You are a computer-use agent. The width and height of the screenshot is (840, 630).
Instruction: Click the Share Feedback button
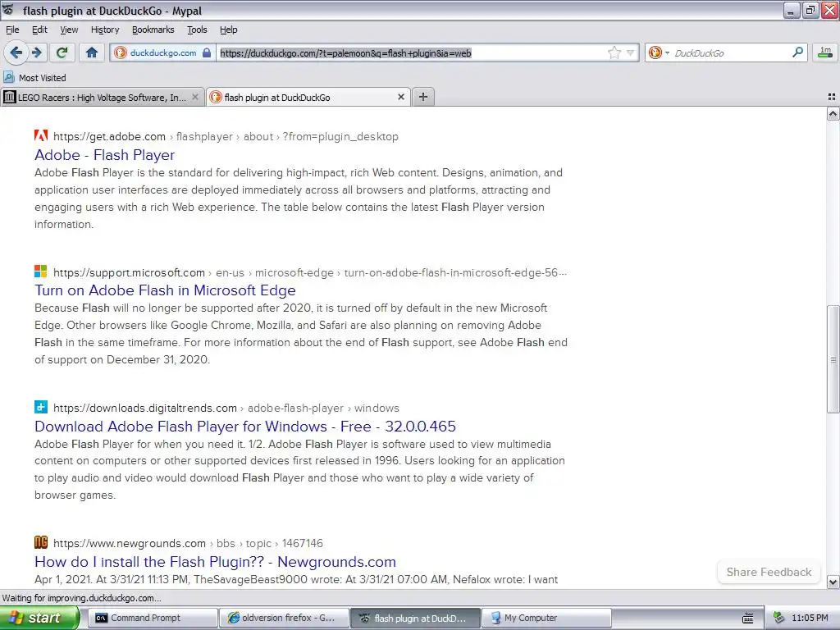tap(769, 572)
